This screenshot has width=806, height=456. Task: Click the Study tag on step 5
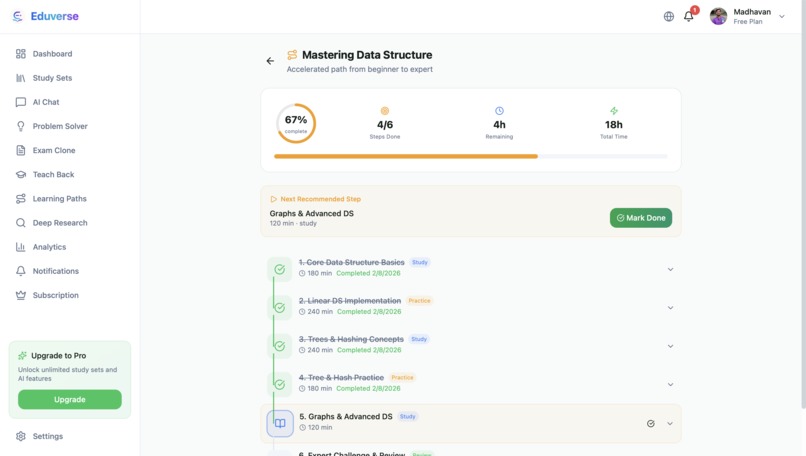(408, 416)
